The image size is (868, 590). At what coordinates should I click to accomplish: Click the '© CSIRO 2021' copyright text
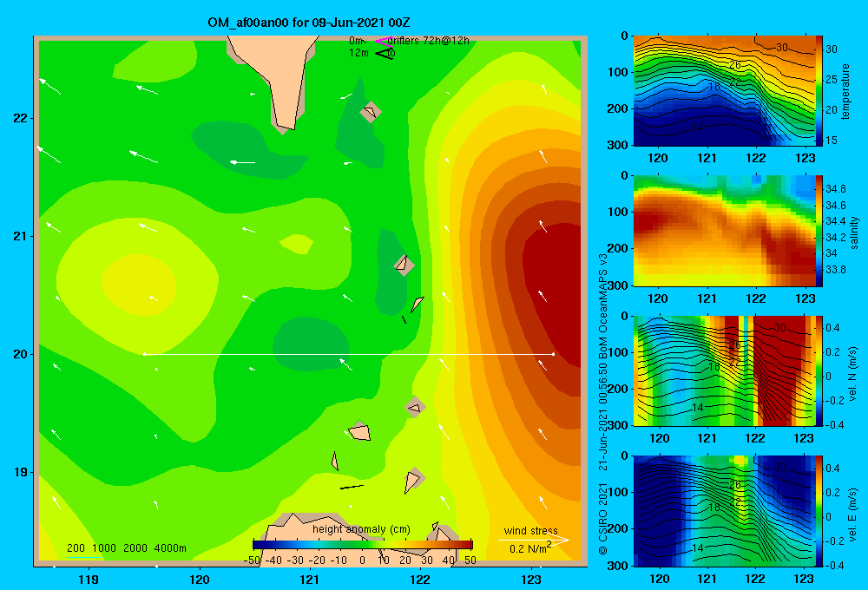[x=603, y=519]
